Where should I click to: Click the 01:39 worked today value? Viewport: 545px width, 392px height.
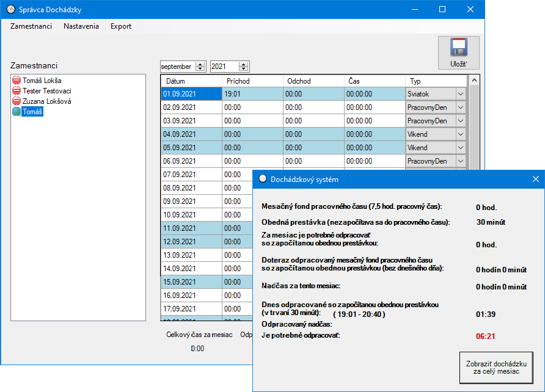tap(486, 314)
